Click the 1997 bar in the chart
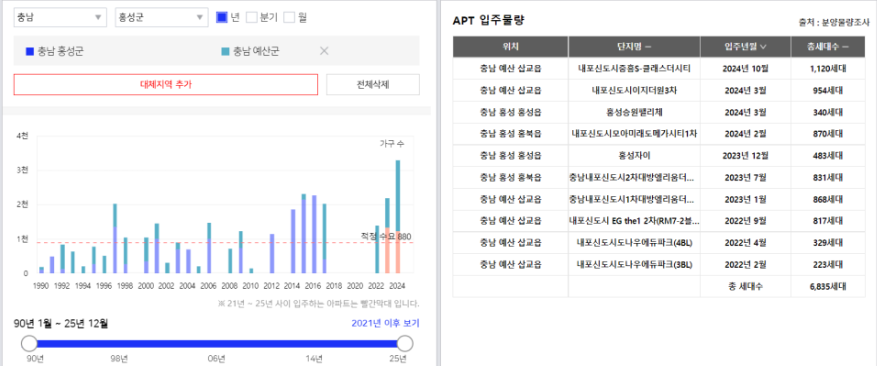The height and width of the screenshot is (381, 877). click(115, 238)
